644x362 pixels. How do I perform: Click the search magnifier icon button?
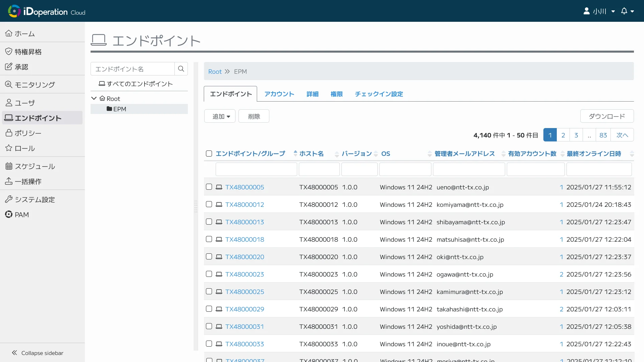click(x=181, y=69)
